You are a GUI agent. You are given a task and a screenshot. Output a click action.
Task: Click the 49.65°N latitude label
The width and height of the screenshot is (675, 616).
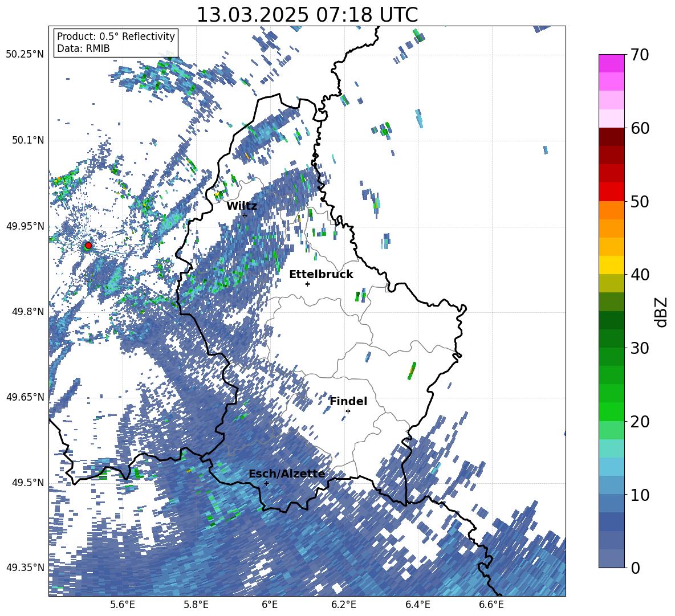tap(25, 397)
